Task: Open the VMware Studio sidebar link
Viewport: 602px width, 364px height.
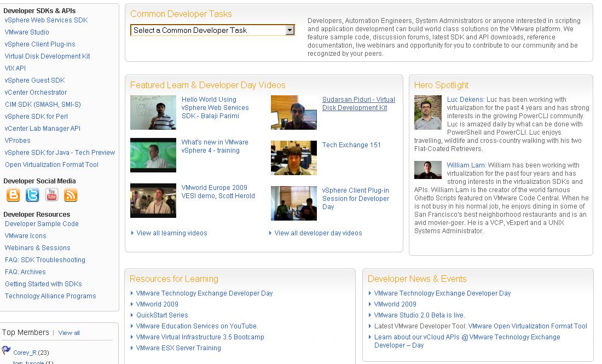Action: click(27, 32)
